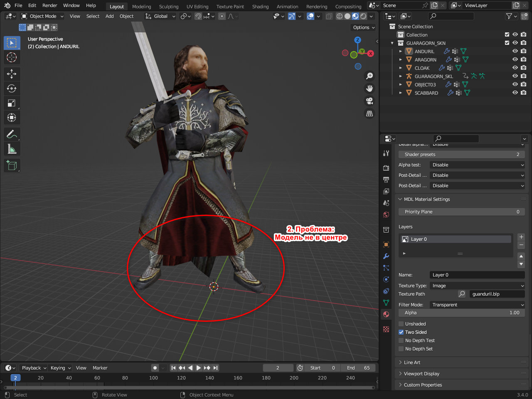Hide CLOAK in viewport
This screenshot has height=399, width=532.
[x=515, y=68]
